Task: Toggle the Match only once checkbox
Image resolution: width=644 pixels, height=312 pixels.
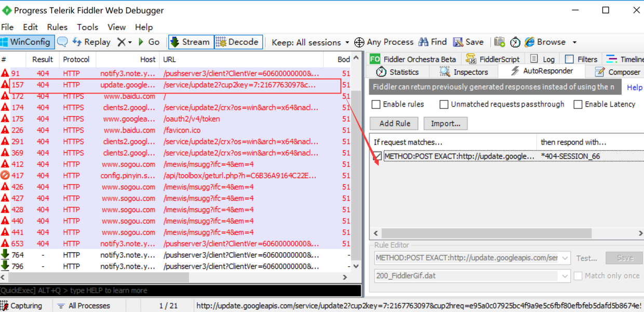Action: coord(578,276)
